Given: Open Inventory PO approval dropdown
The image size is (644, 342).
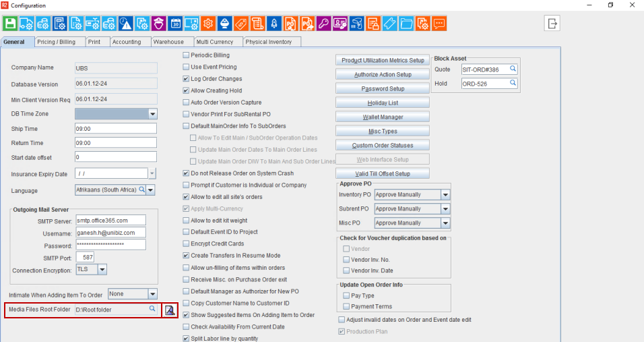Looking at the screenshot, I should (x=445, y=195).
